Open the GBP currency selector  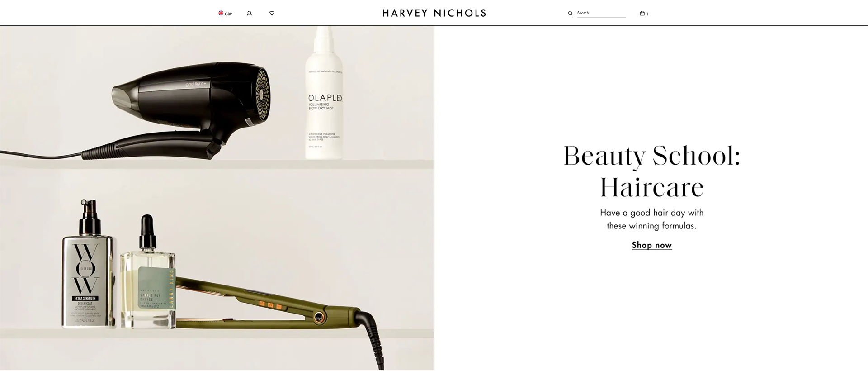click(225, 14)
